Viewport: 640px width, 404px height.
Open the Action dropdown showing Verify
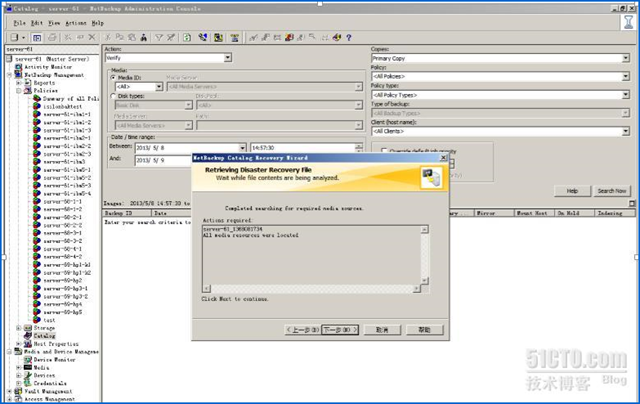pyautogui.click(x=228, y=58)
